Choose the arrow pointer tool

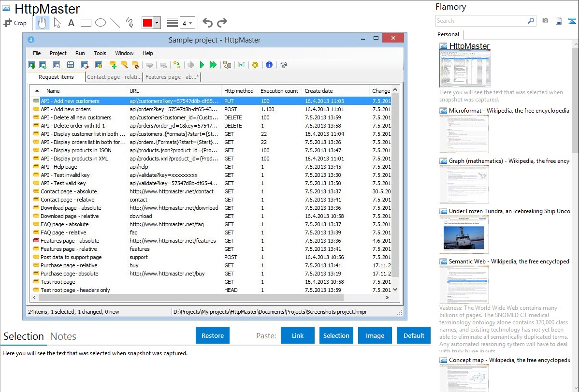coord(57,23)
